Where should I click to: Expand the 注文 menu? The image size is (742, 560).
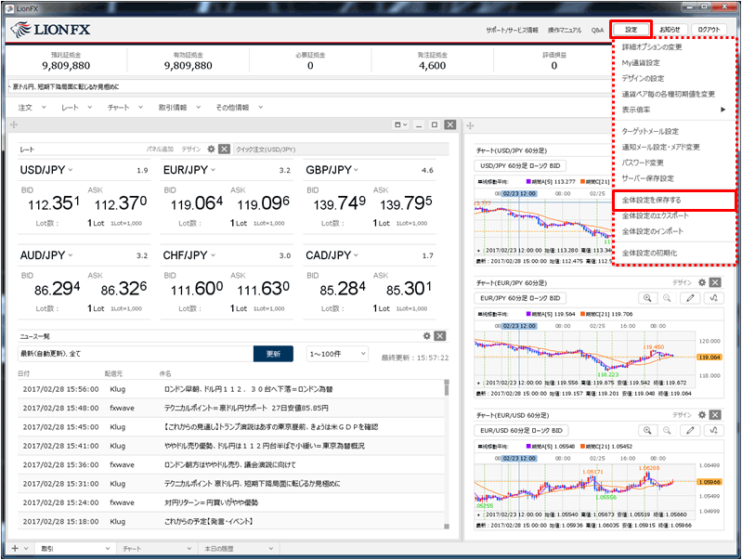pos(33,108)
